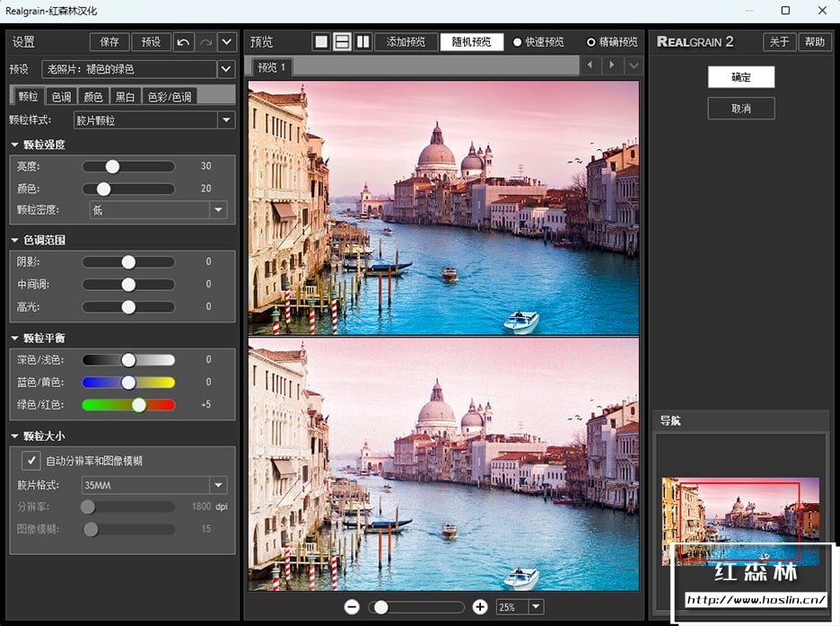Click the 绿色/红色 color balance slider

click(128, 405)
